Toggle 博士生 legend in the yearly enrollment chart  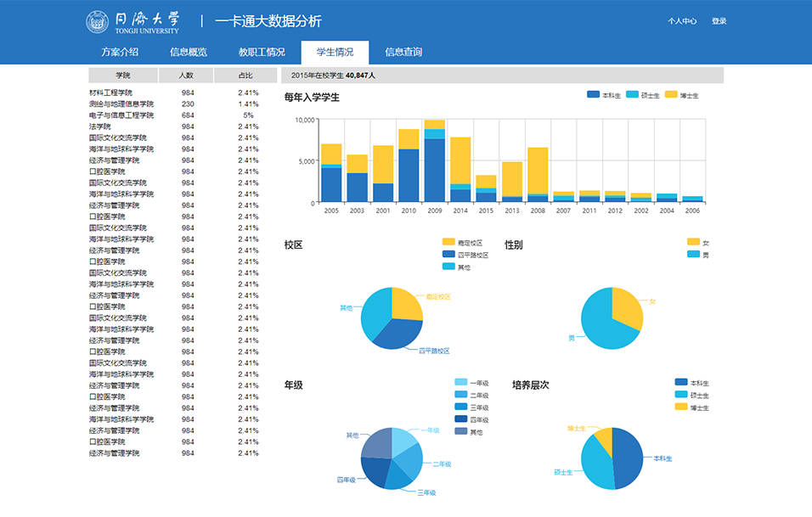tap(681, 95)
